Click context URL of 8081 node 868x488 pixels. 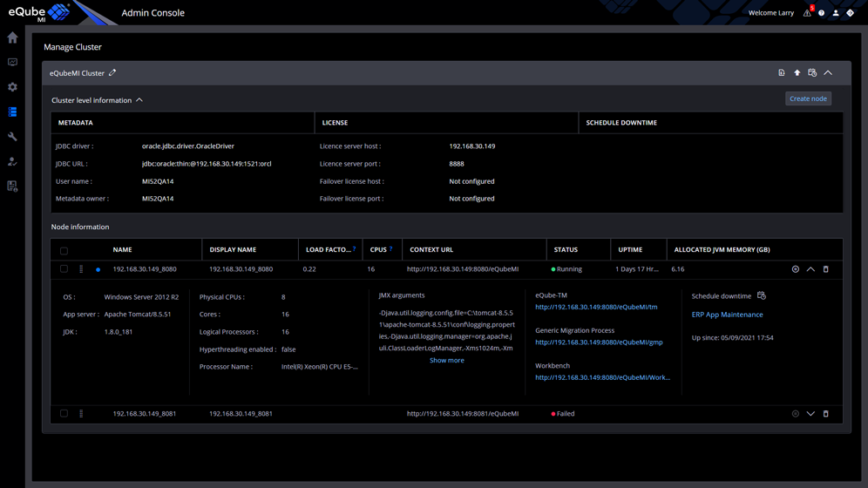click(463, 413)
